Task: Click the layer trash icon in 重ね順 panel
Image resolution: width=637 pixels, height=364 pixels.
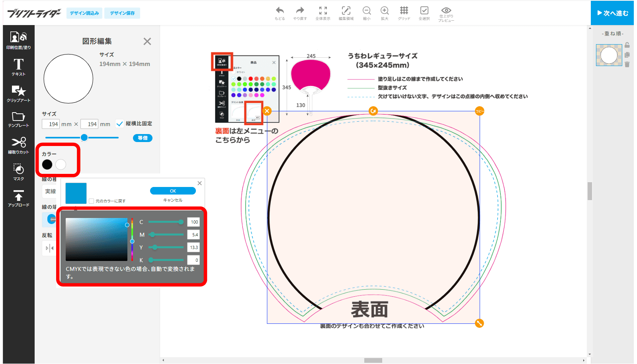Action: point(627,64)
